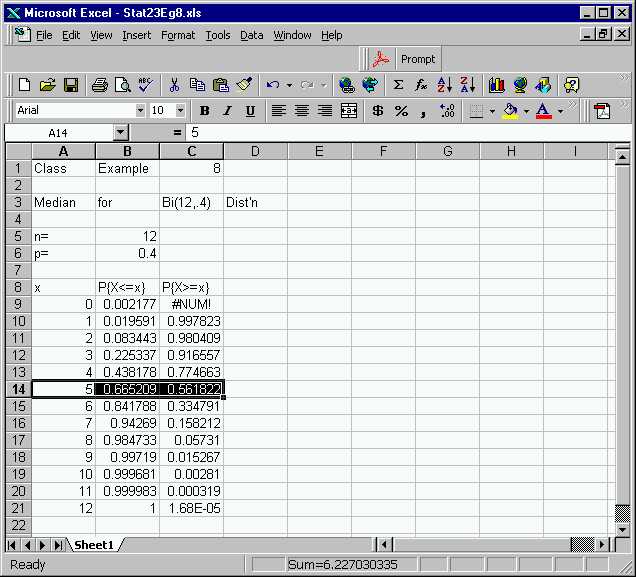
Task: Click the Merge and Center icon
Action: (348, 111)
